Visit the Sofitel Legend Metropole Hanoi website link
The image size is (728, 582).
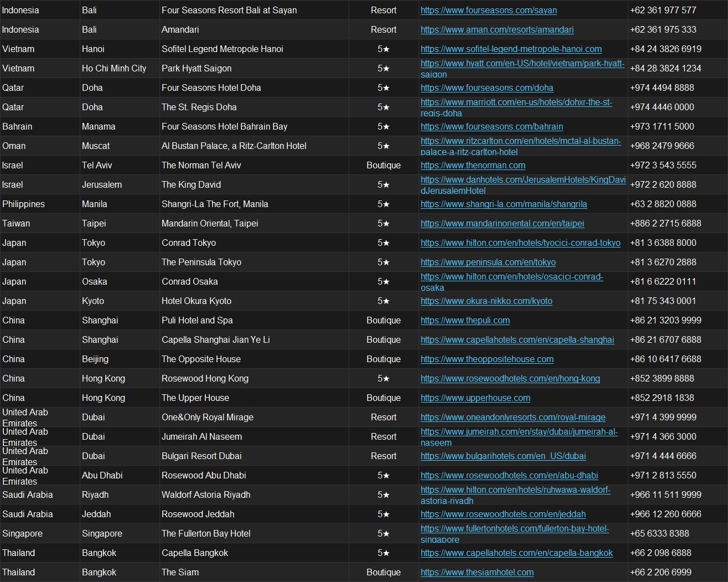511,49
